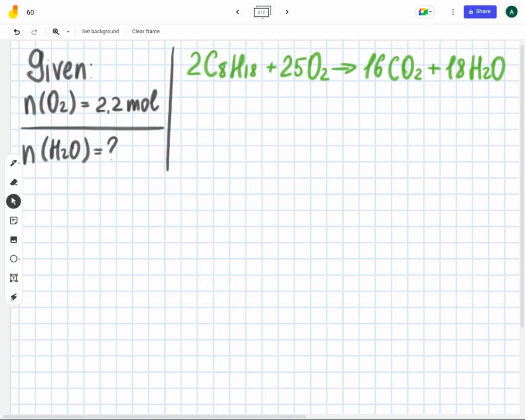Expand the Shape tool options
Screen dimensions: 525x420
click(x=19, y=259)
